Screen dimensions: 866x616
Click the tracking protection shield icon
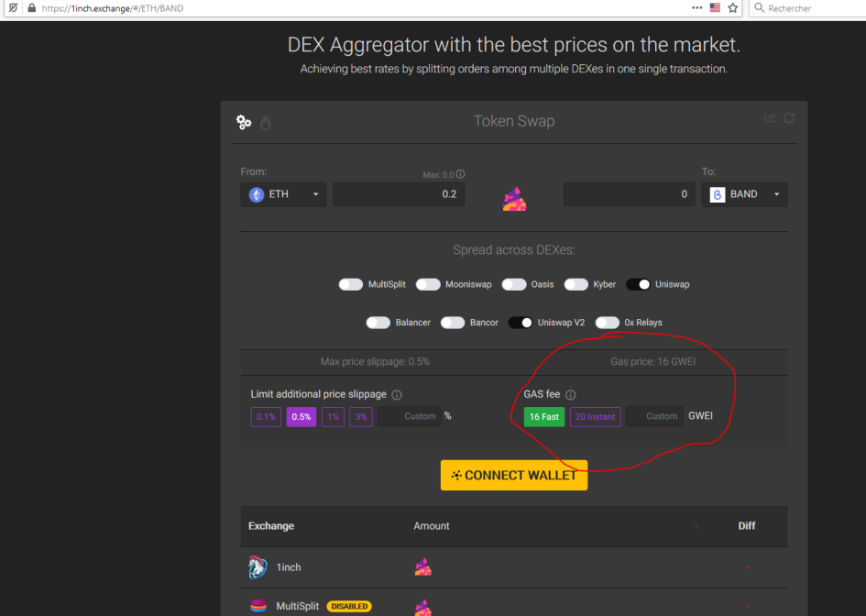(13, 8)
